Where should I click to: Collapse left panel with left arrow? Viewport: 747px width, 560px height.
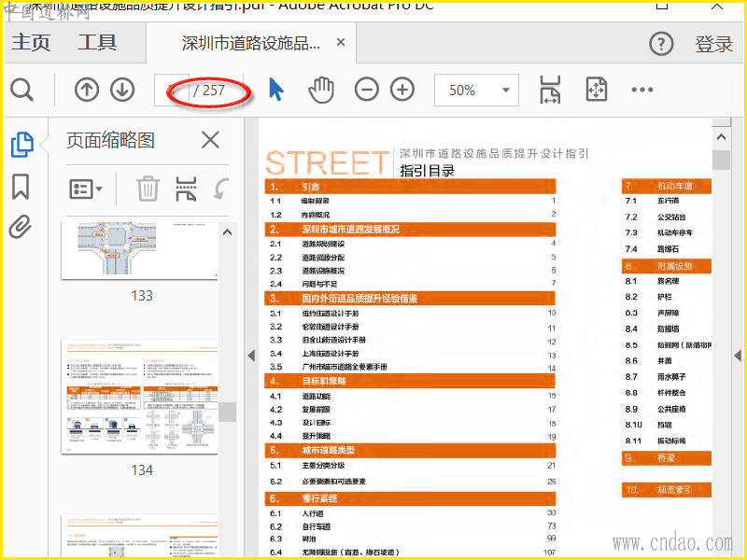[251, 356]
